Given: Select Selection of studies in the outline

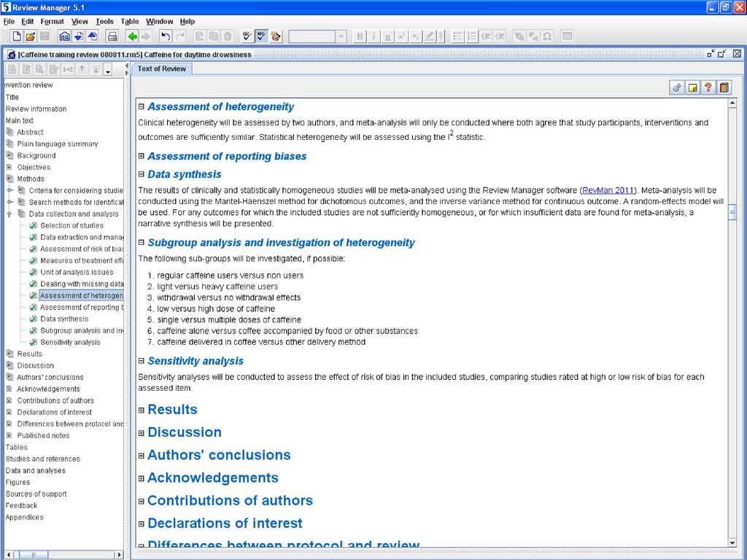Looking at the screenshot, I should pyautogui.click(x=71, y=226).
